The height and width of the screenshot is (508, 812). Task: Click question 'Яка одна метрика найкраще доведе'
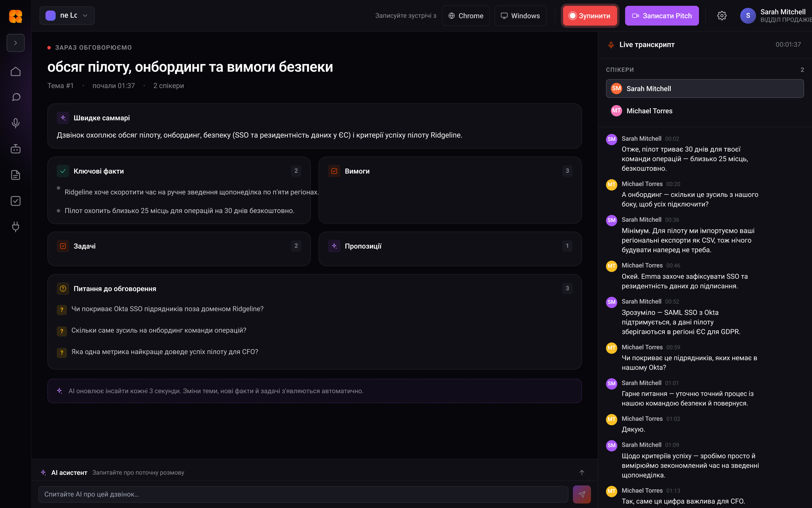pos(165,352)
